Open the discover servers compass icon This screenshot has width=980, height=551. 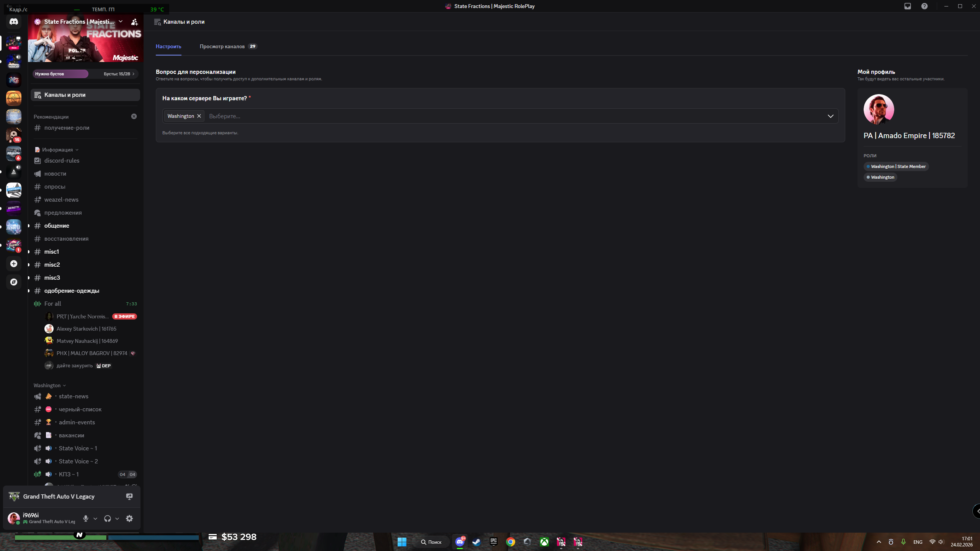tap(14, 282)
